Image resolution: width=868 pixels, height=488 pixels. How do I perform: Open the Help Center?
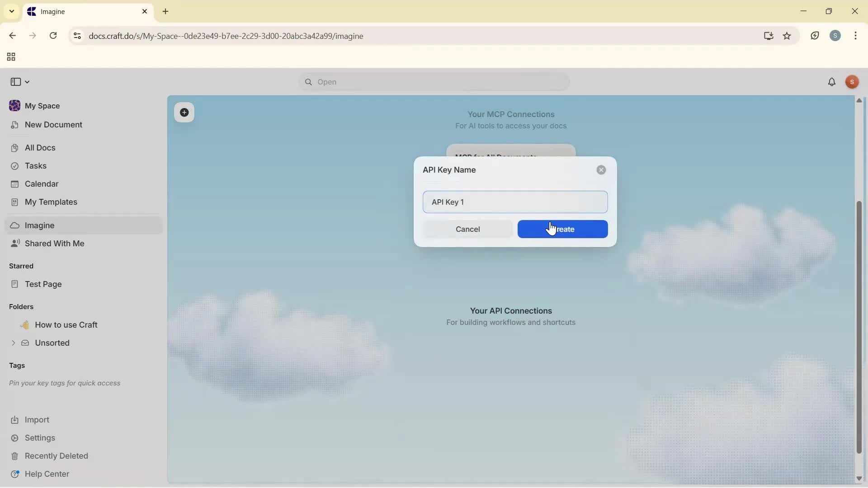pos(46,474)
